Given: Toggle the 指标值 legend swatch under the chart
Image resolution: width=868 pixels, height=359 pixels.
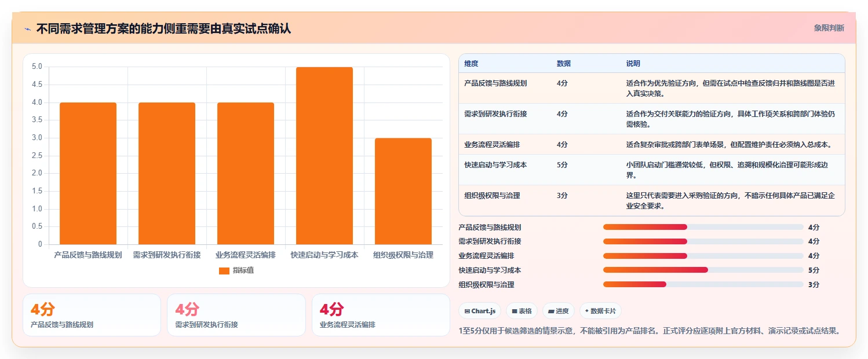Looking at the screenshot, I should click(224, 270).
